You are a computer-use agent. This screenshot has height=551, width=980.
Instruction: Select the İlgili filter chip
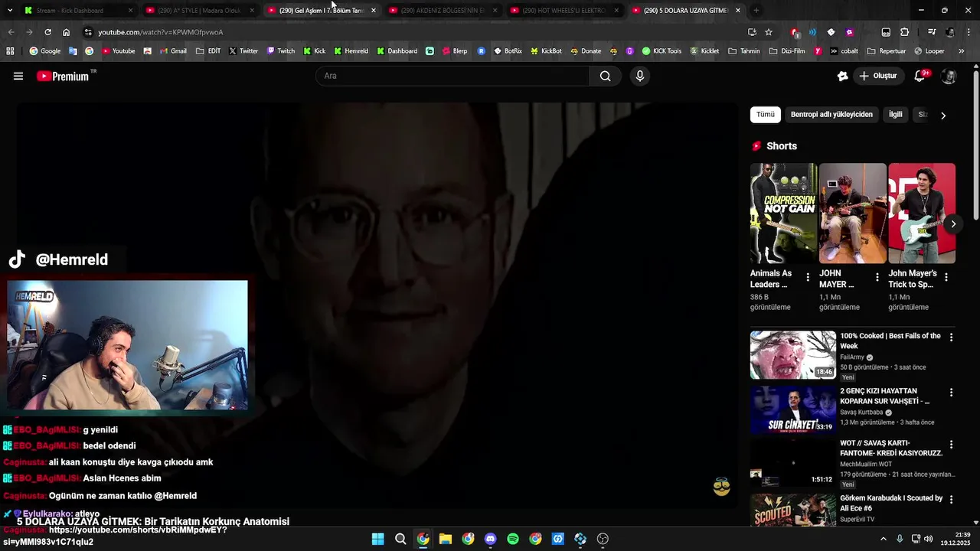(x=895, y=115)
